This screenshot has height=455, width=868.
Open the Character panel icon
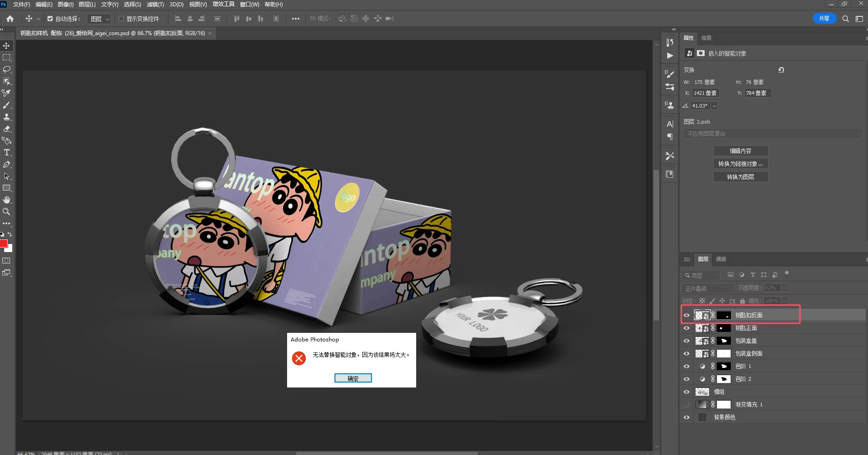669,124
